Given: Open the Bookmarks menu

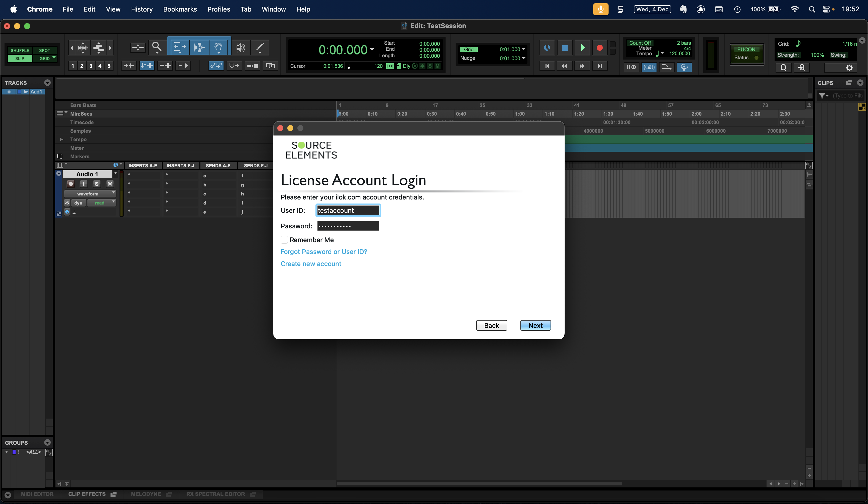Looking at the screenshot, I should coord(180,9).
